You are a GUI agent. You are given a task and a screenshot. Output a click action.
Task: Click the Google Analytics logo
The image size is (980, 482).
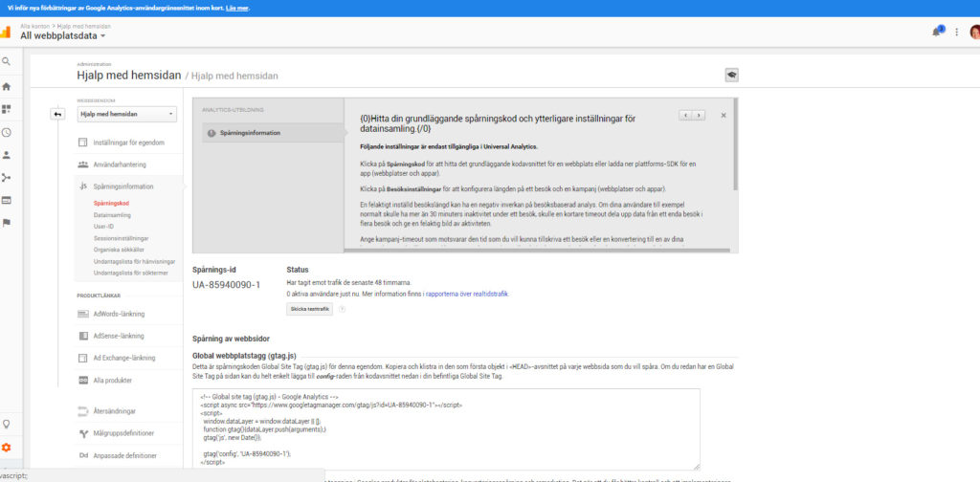click(5, 32)
